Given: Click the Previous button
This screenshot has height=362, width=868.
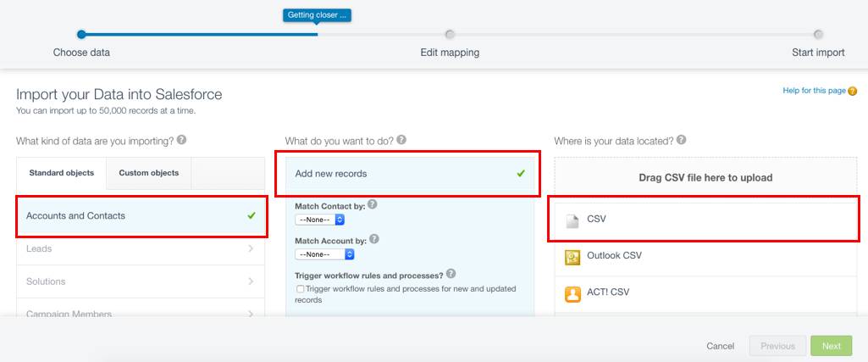Looking at the screenshot, I should point(777,346).
